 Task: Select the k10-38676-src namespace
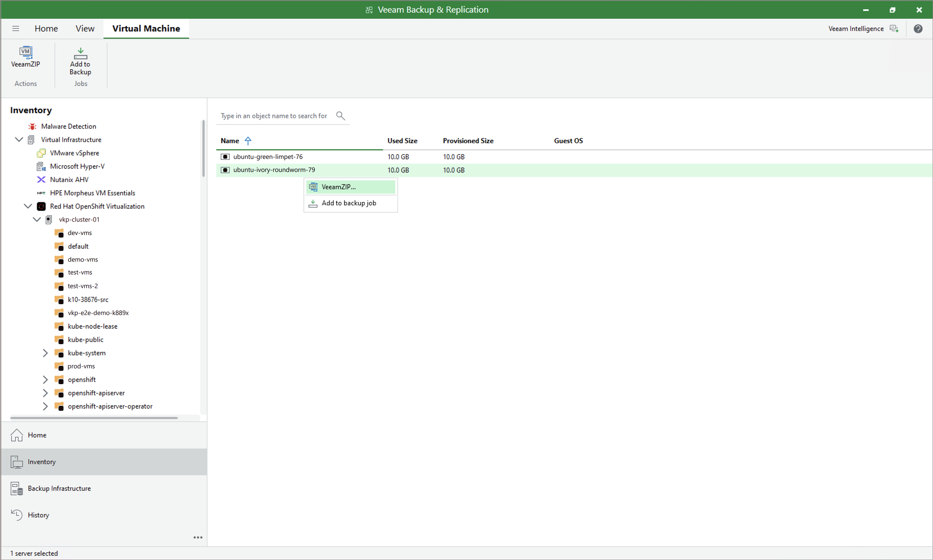(88, 300)
